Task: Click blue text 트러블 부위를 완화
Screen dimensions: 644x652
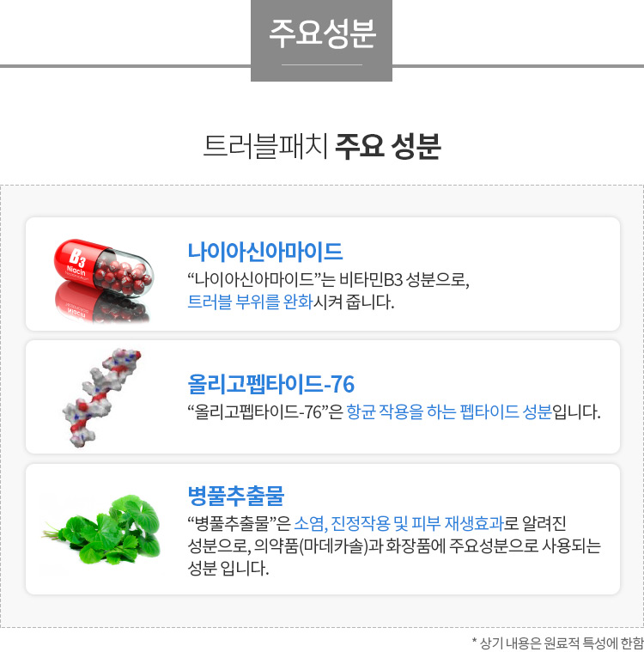Action: coord(250,302)
